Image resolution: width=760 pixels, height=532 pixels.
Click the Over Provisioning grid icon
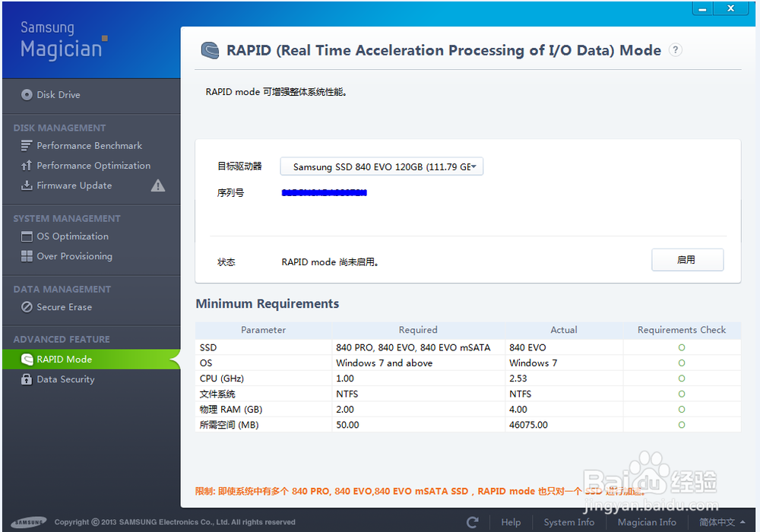pyautogui.click(x=27, y=256)
